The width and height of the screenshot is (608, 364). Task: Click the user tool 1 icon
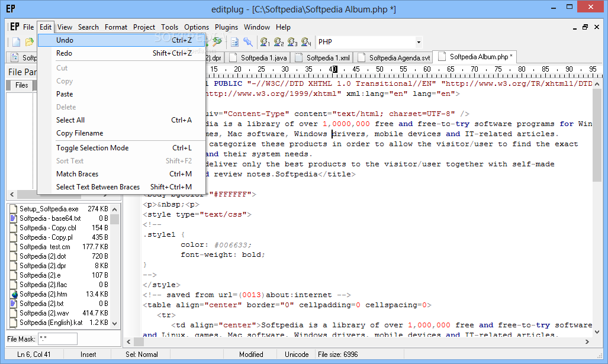[x=265, y=42]
